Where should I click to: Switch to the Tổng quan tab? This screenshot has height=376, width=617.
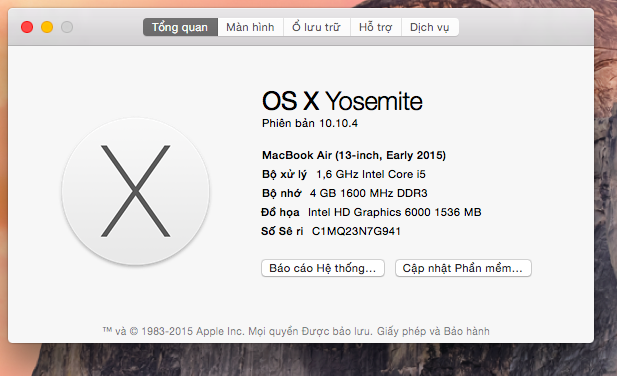tap(180, 27)
